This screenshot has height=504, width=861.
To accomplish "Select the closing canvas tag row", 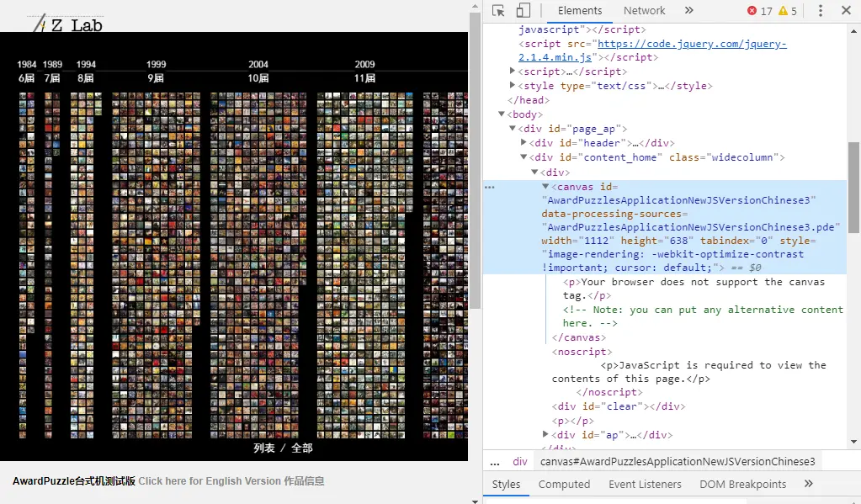I will pos(579,337).
